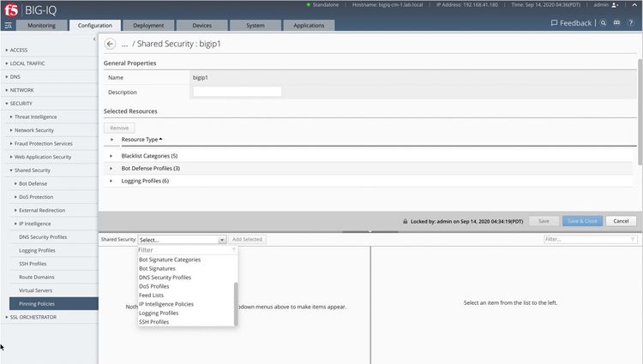
Task: Open Pinning Policies in sidebar
Action: tap(54, 304)
